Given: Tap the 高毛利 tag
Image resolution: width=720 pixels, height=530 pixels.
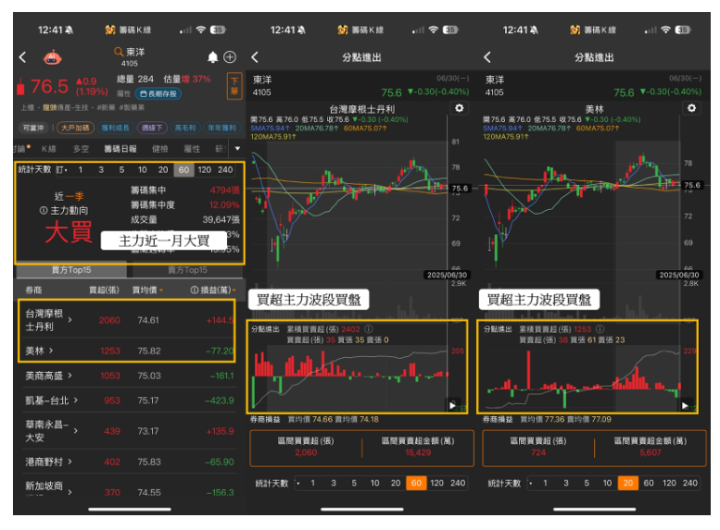Looking at the screenshot, I should [185, 128].
